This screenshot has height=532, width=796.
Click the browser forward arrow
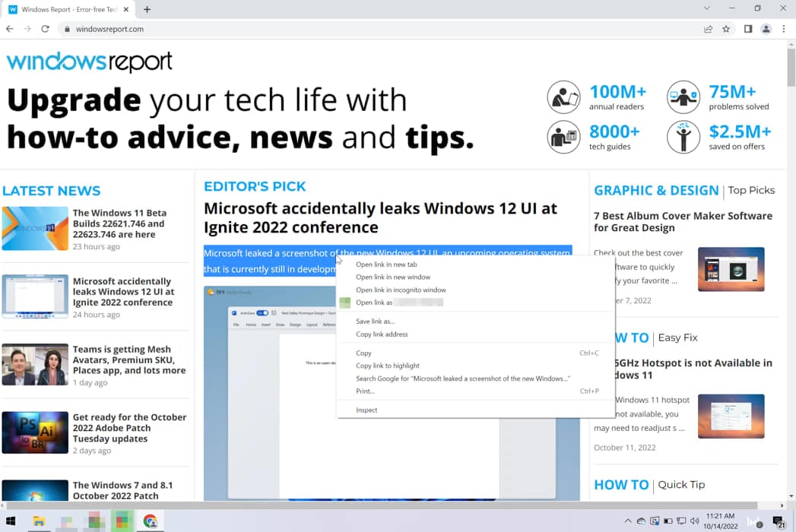(27, 29)
